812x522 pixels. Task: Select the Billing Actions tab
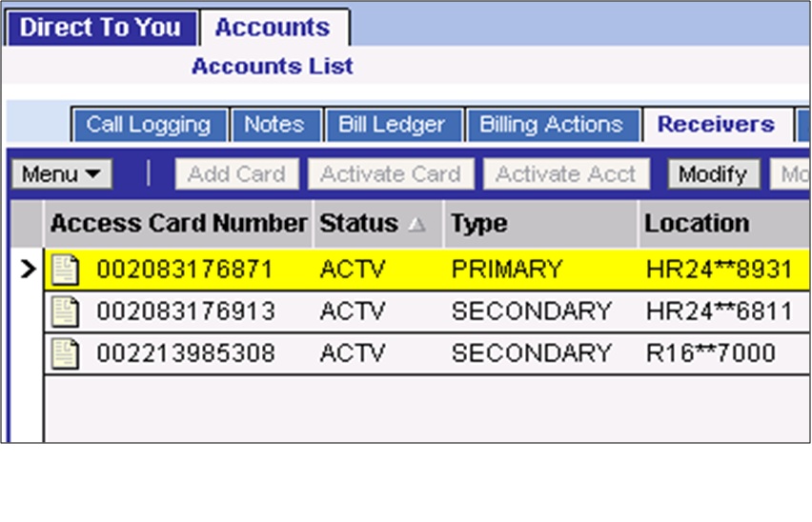(551, 125)
